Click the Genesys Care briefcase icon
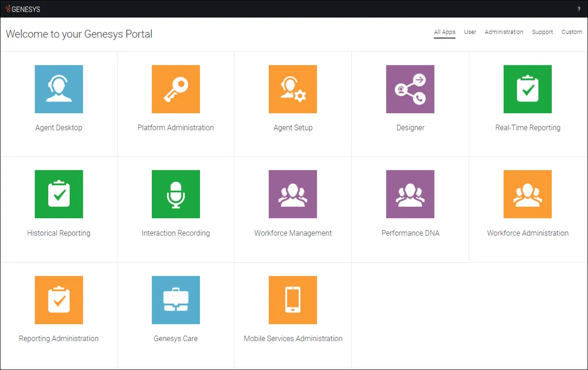This screenshot has height=370, width=588. click(175, 300)
